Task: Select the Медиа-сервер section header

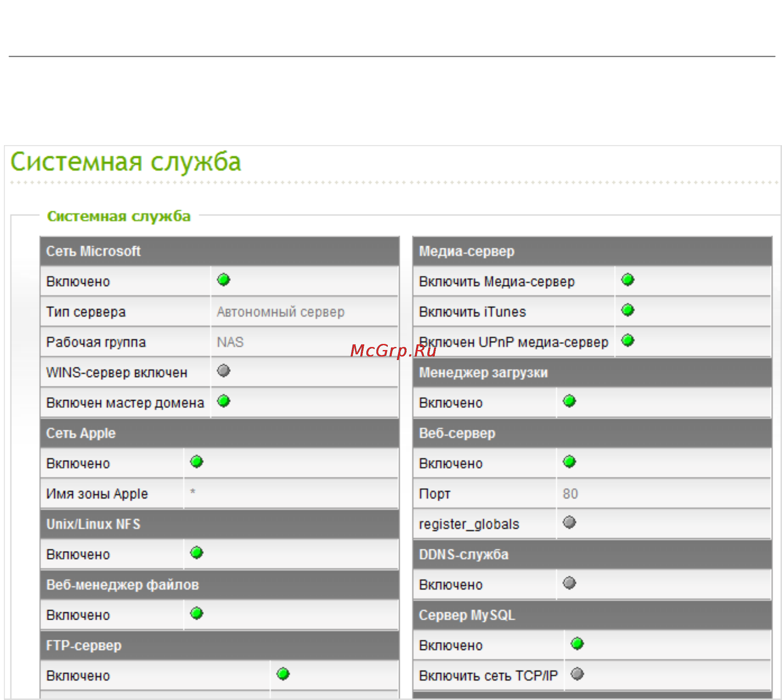Action: pyautogui.click(x=592, y=251)
